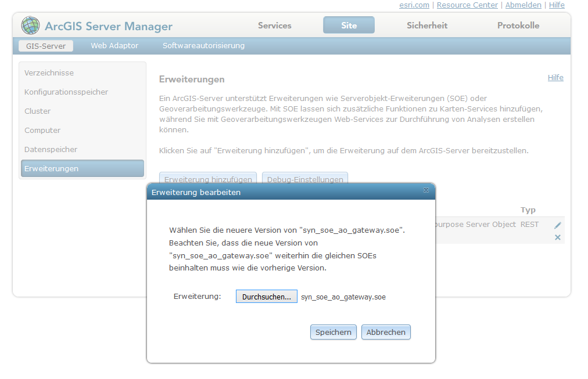Image resolution: width=588 pixels, height=379 pixels.
Task: Cancel the dialog with Abbrechen
Action: pyautogui.click(x=385, y=332)
